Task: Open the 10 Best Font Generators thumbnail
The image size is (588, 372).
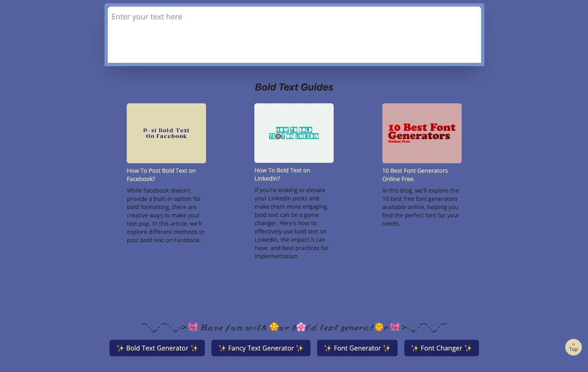Action: coord(422,133)
